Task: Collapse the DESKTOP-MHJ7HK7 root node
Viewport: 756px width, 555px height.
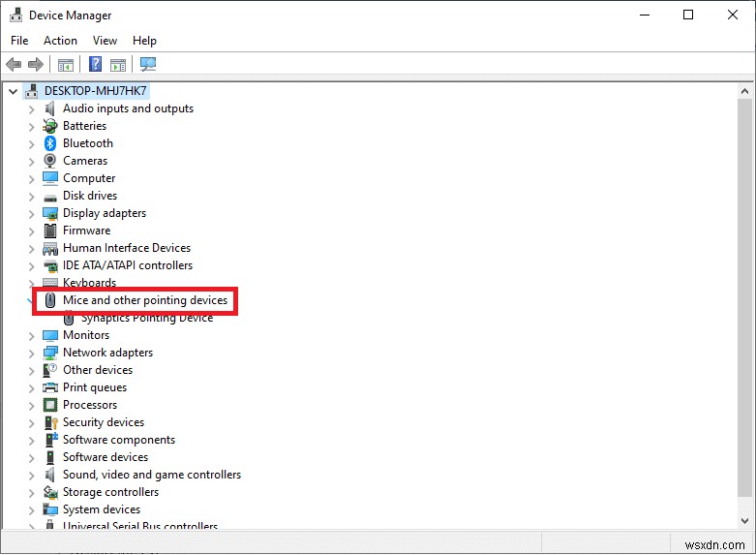Action: coord(13,91)
